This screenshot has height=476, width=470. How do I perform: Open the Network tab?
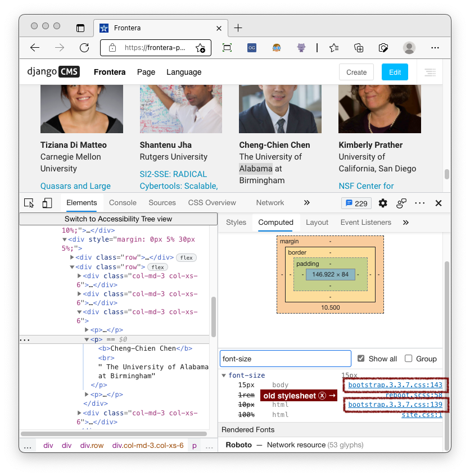click(x=270, y=203)
